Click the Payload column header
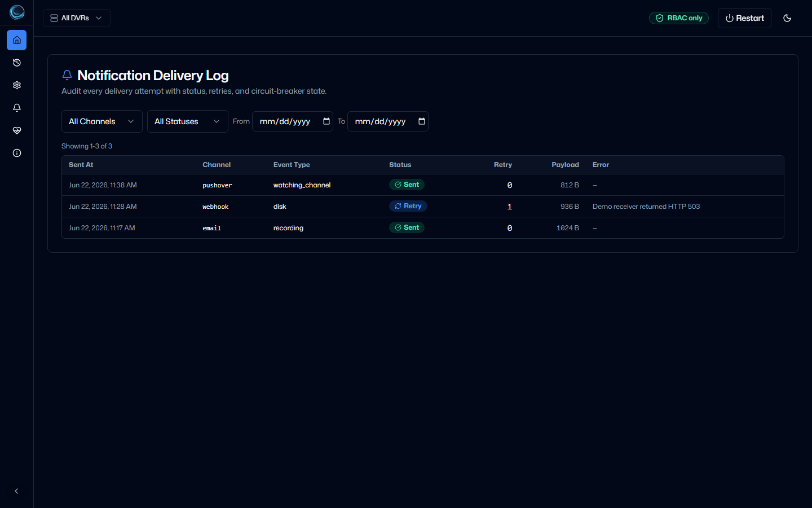Image resolution: width=812 pixels, height=508 pixels. (x=565, y=165)
